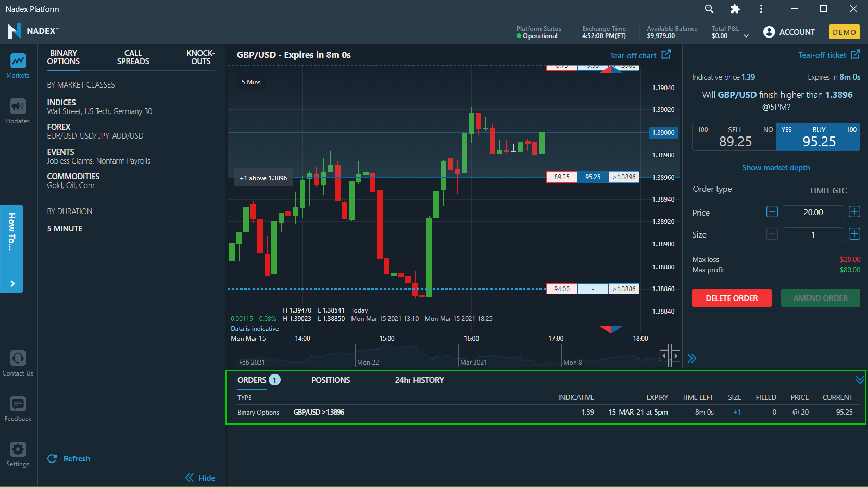Step chart navigator left arrow

coord(664,355)
